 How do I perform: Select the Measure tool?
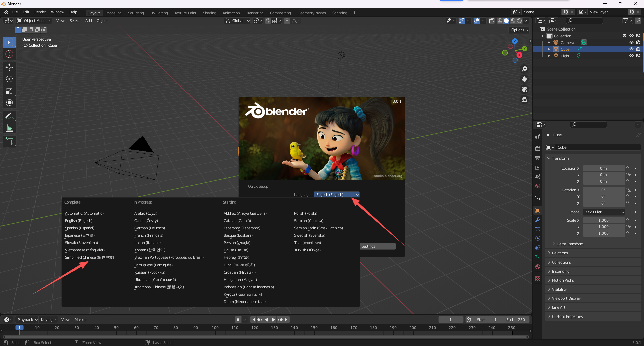coord(9,128)
